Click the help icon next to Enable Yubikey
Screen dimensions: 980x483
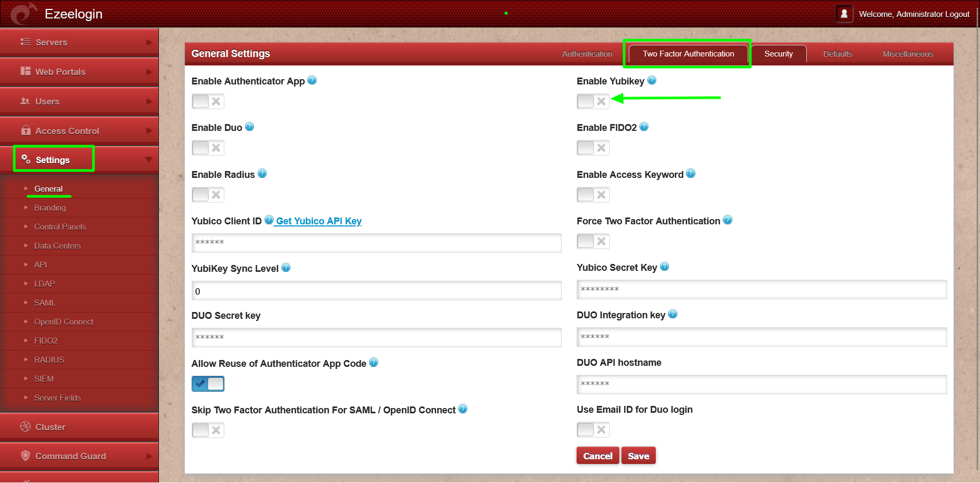coord(652,80)
